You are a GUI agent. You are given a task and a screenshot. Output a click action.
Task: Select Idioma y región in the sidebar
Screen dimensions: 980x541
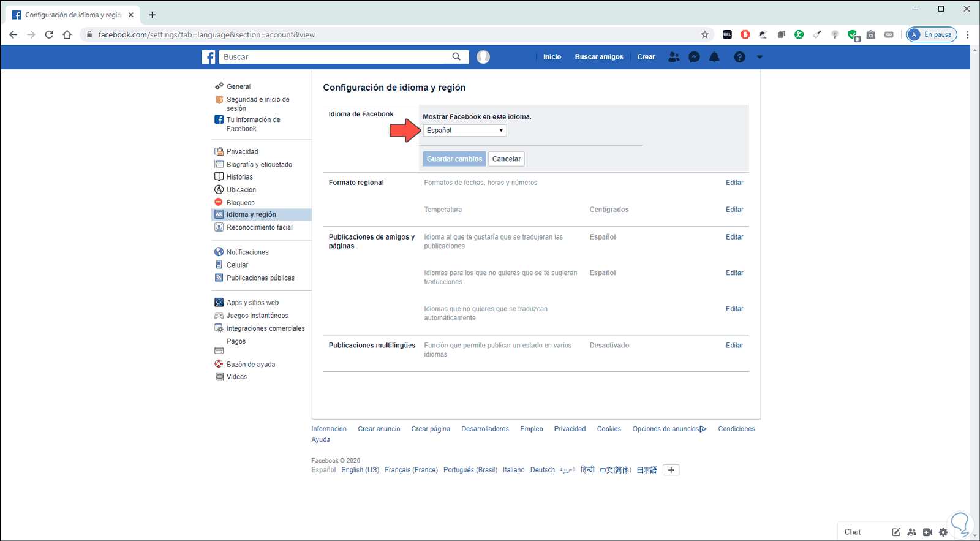(262, 214)
